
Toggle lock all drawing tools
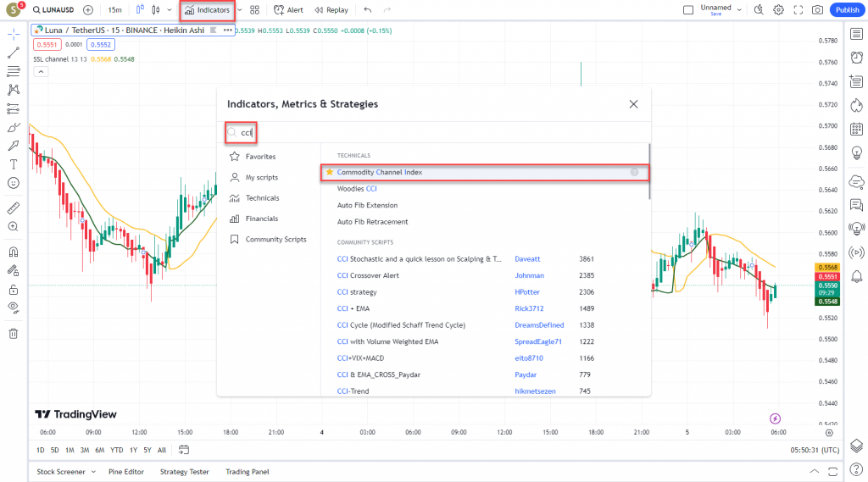[x=14, y=290]
